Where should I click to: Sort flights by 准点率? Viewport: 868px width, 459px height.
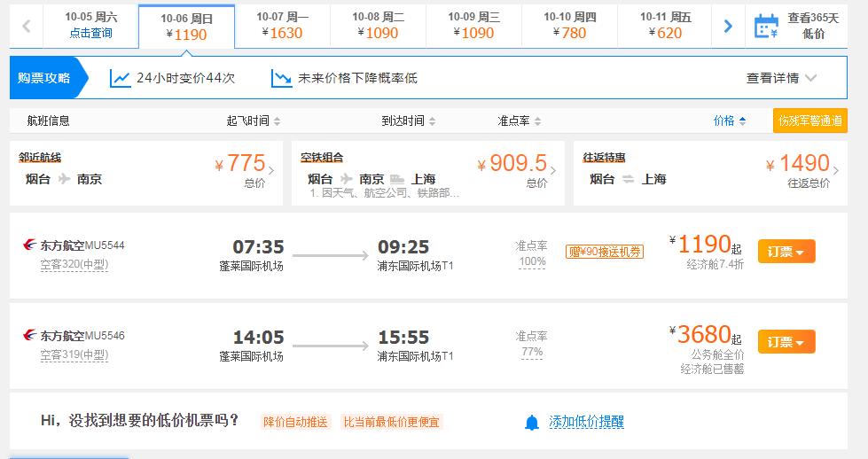pyautogui.click(x=520, y=121)
